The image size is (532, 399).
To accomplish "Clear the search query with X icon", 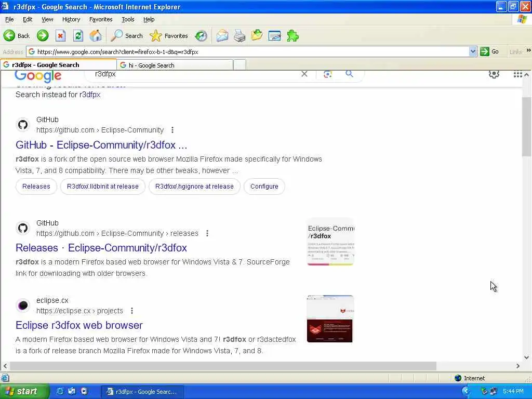I will click(304, 74).
